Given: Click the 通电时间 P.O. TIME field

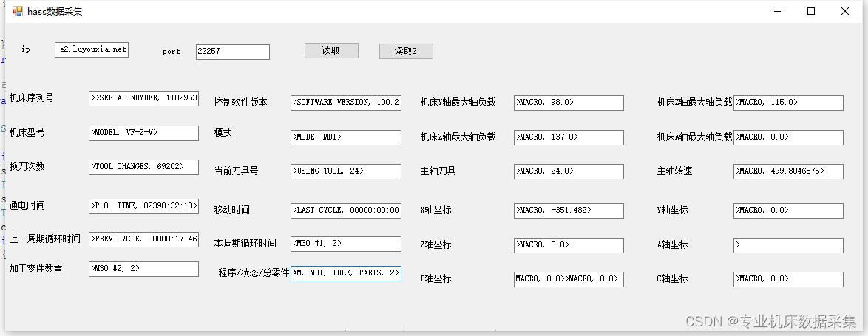Looking at the screenshot, I should click(x=143, y=205).
